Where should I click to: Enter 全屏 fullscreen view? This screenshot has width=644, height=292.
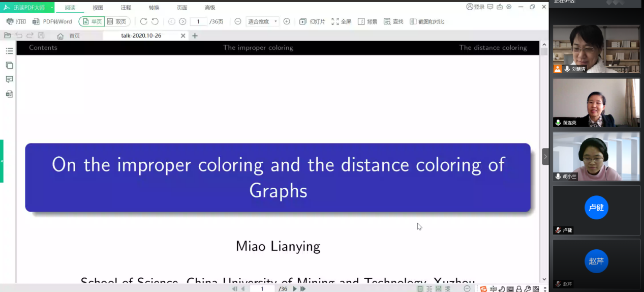[342, 21]
